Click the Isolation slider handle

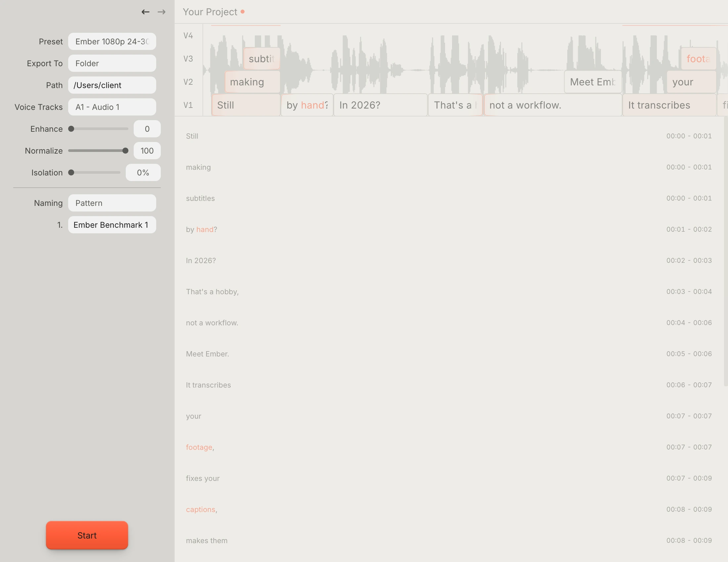71,172
